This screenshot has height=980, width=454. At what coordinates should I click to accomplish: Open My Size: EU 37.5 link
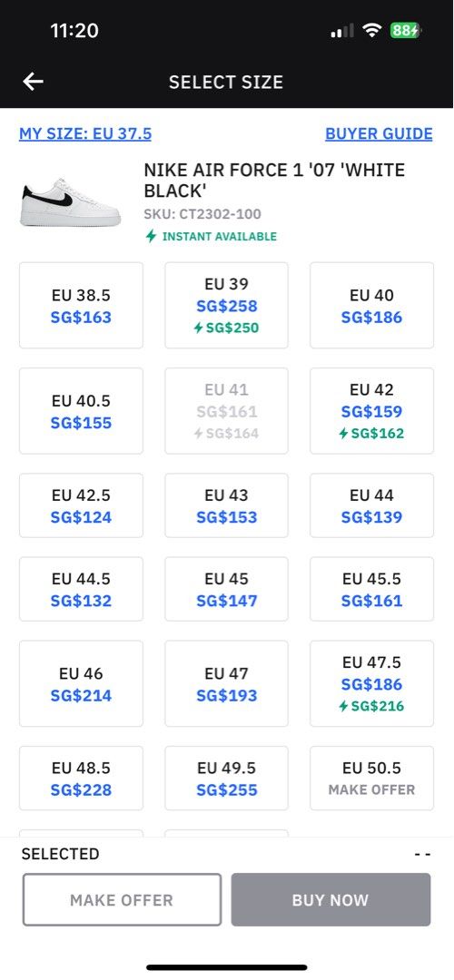point(85,133)
